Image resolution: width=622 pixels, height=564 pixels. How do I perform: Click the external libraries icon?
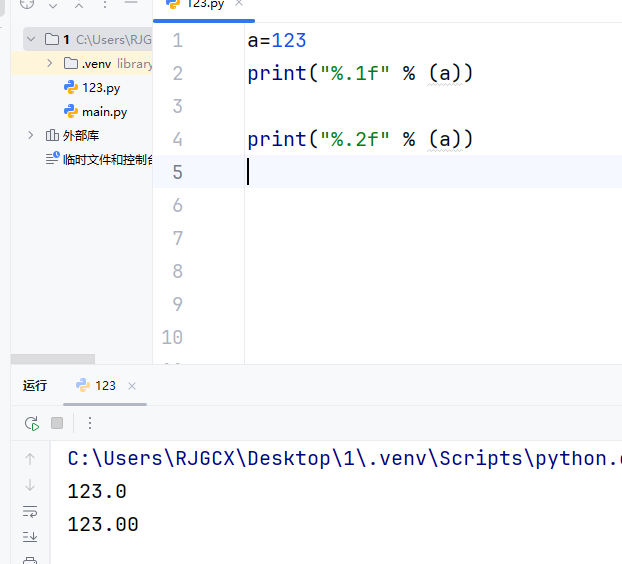coord(52,135)
